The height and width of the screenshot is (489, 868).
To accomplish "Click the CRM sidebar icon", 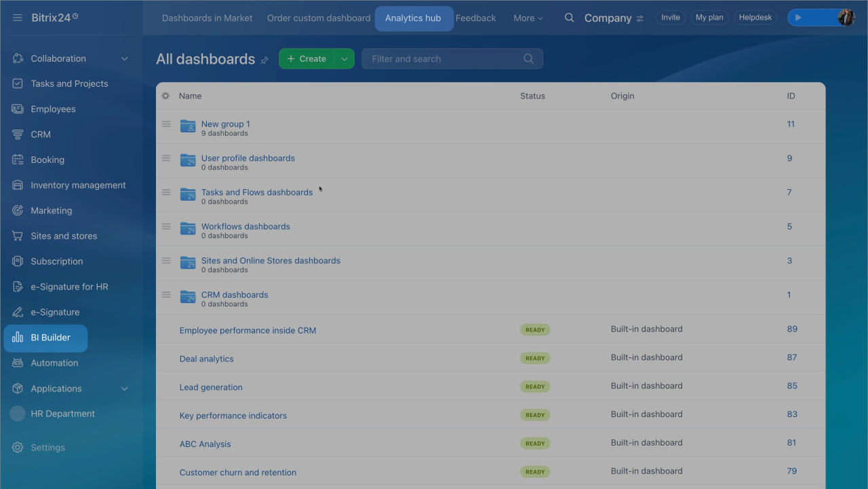I will (18, 134).
